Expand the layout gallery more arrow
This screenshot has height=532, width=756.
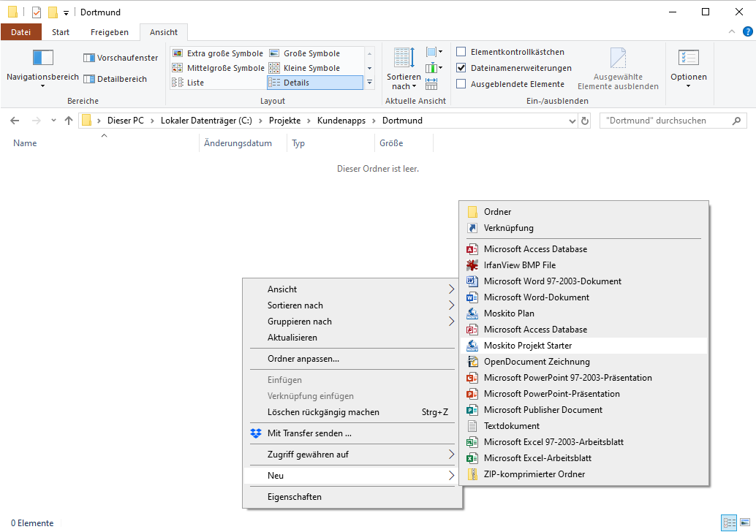click(x=369, y=83)
